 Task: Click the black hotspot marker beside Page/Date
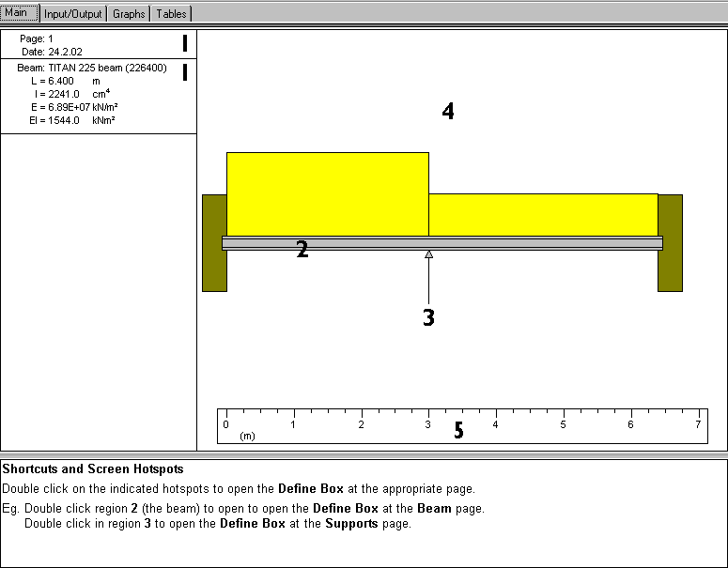(185, 43)
